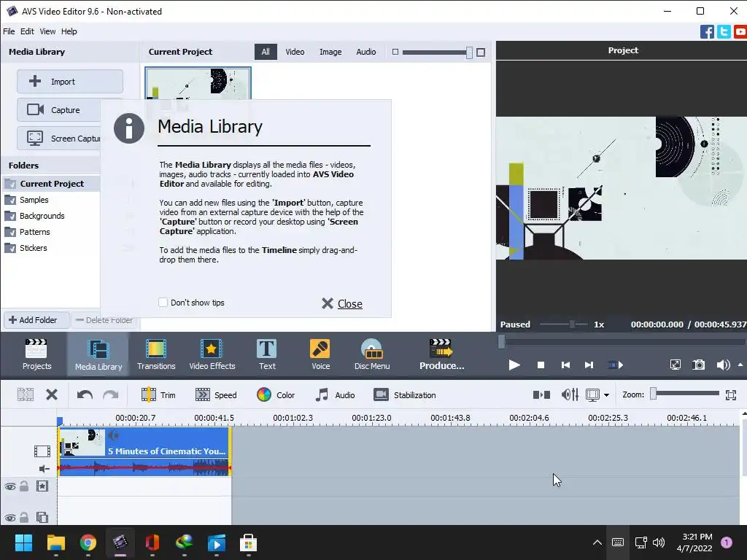Open the Text tool panel

click(267, 354)
